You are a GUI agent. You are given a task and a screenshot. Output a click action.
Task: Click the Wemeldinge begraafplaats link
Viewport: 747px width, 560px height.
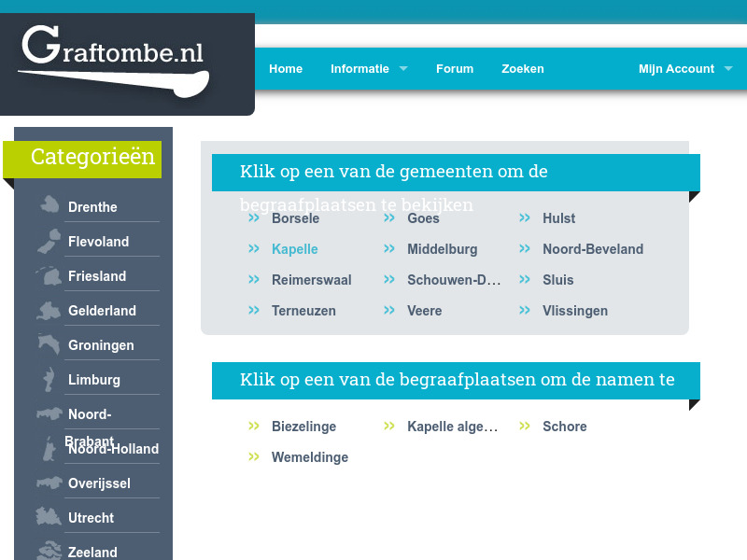(x=309, y=457)
